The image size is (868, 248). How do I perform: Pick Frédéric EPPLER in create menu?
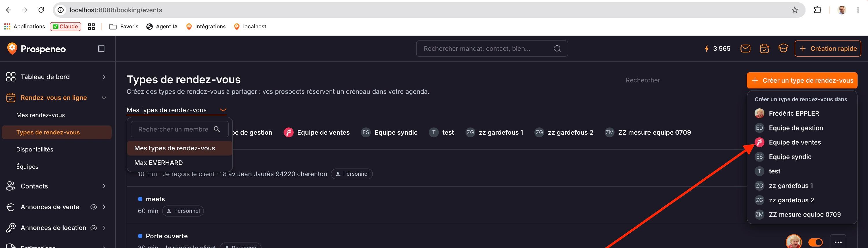(x=802, y=113)
